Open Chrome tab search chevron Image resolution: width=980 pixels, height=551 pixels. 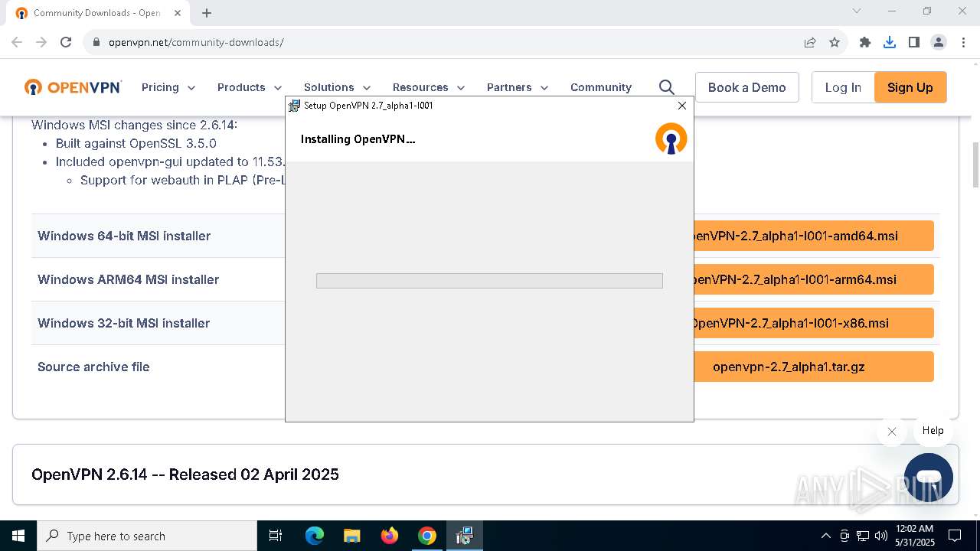pos(857,11)
